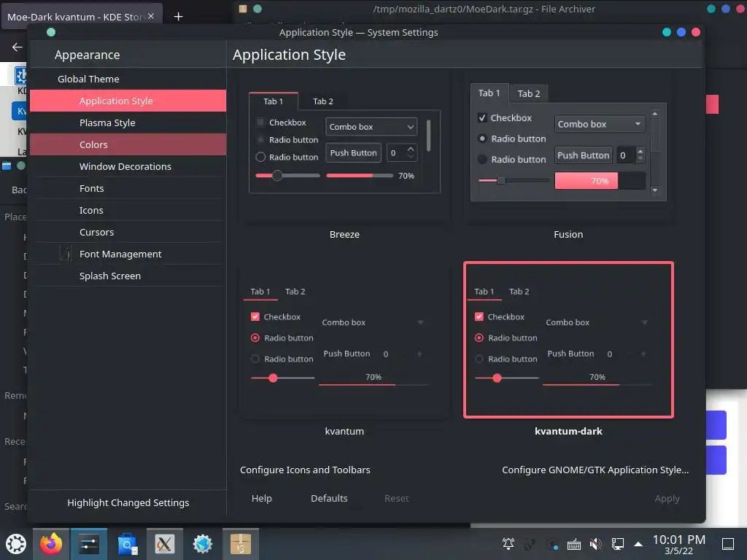
Task: Open Splash Screen settings
Action: (128, 276)
